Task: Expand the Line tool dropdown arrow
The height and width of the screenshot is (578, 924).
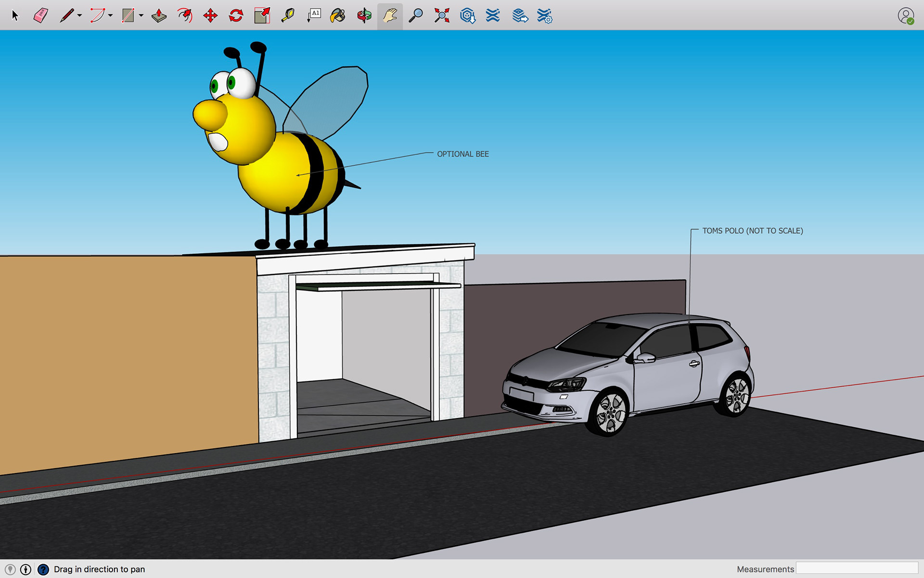Action: click(x=80, y=16)
